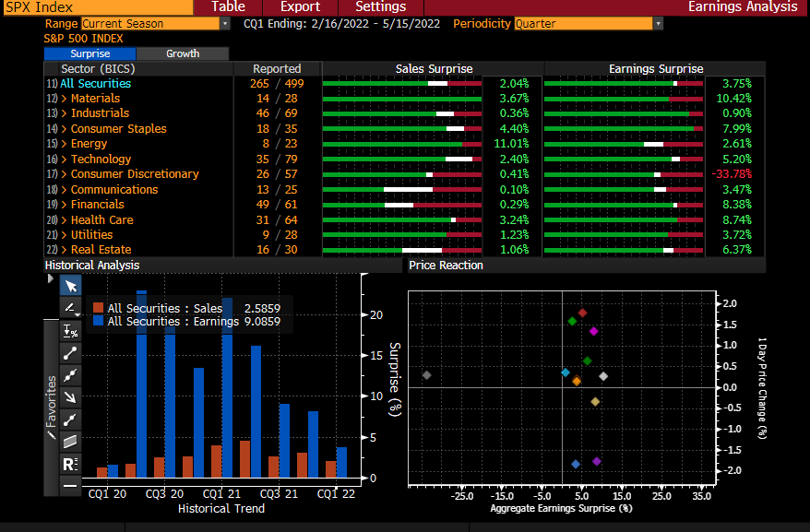The image size is (810, 532).
Task: Open the Real Estate sector link
Action: coord(101,250)
